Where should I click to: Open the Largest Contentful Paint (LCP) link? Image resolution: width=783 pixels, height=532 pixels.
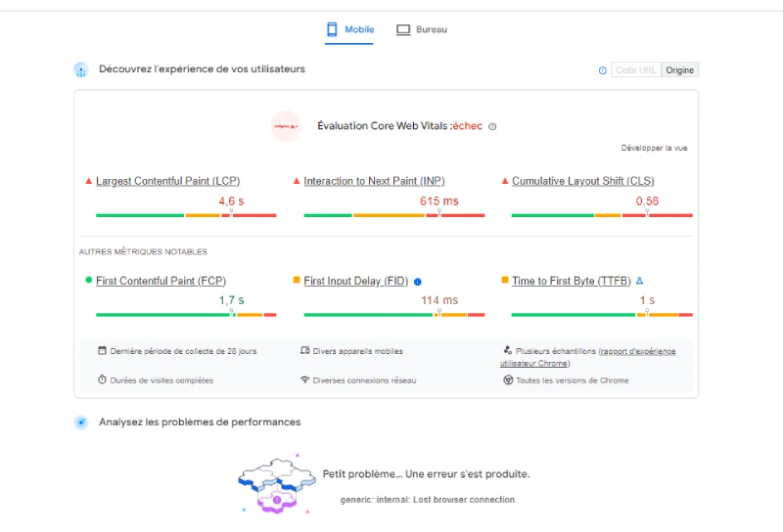(x=167, y=181)
